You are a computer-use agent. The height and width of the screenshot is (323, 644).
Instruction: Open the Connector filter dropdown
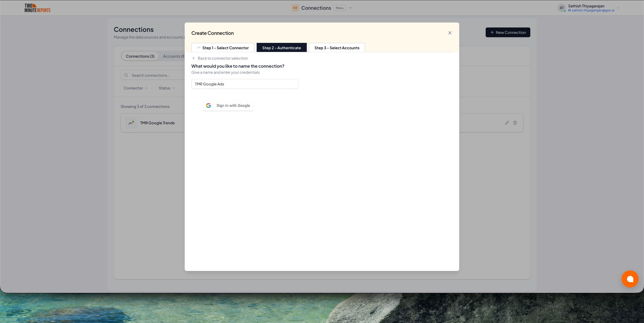tap(135, 88)
